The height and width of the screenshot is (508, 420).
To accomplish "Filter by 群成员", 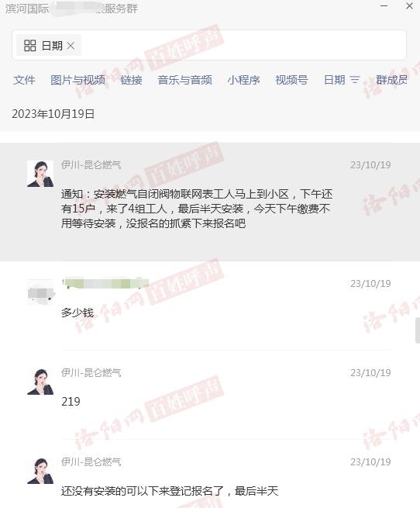I will [391, 80].
